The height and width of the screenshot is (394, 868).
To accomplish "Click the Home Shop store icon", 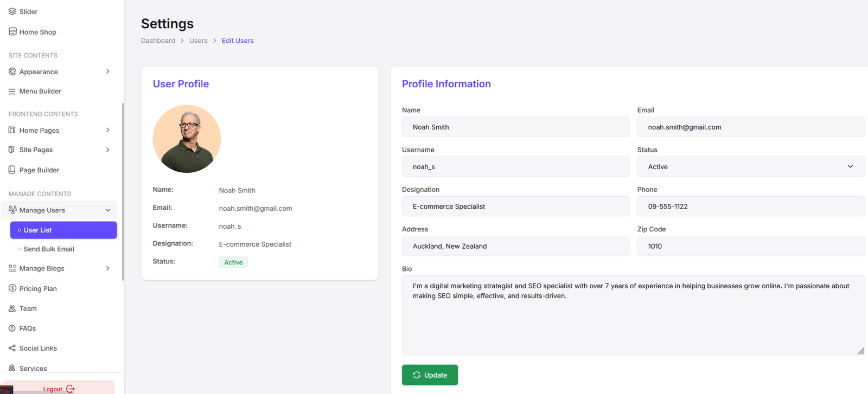I will (12, 31).
